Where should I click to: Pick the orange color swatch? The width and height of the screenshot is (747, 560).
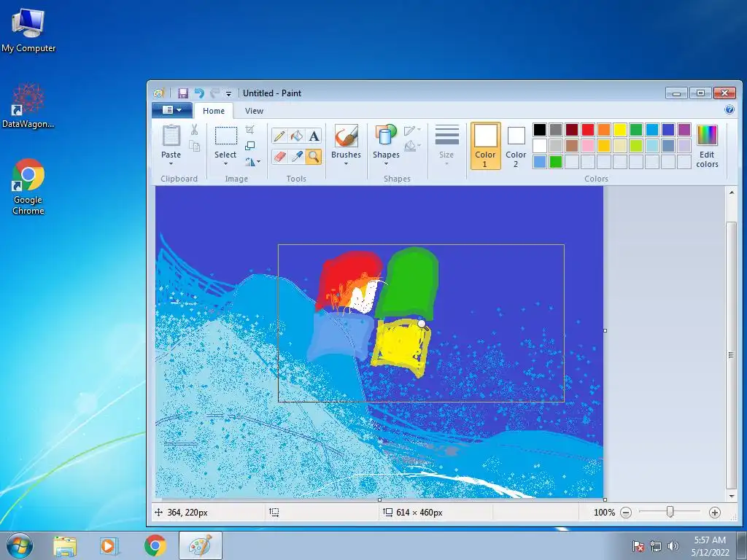pyautogui.click(x=603, y=130)
